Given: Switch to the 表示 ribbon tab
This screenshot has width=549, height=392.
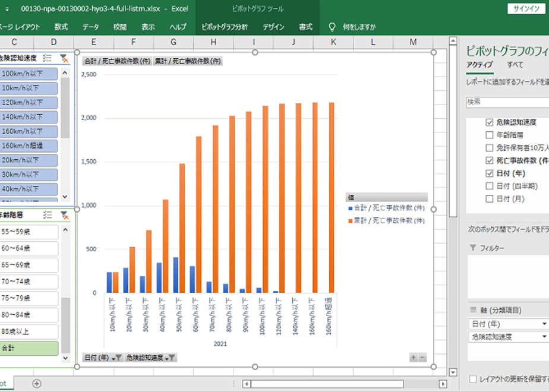Looking at the screenshot, I should (x=148, y=27).
